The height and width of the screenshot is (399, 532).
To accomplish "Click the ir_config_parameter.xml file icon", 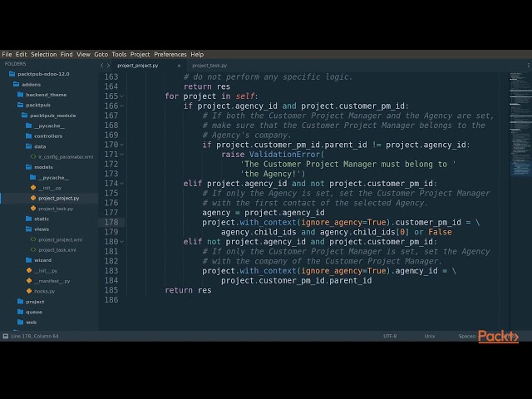I will pos(33,157).
